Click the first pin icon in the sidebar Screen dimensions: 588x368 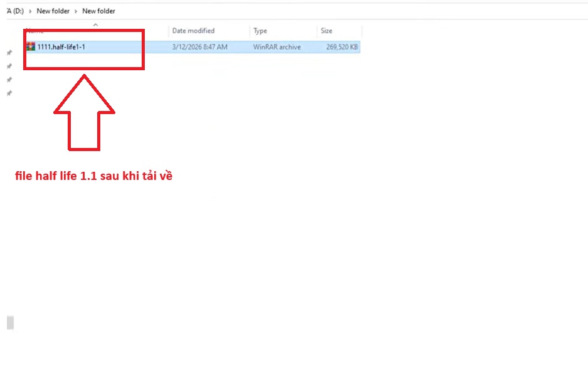pos(9,53)
